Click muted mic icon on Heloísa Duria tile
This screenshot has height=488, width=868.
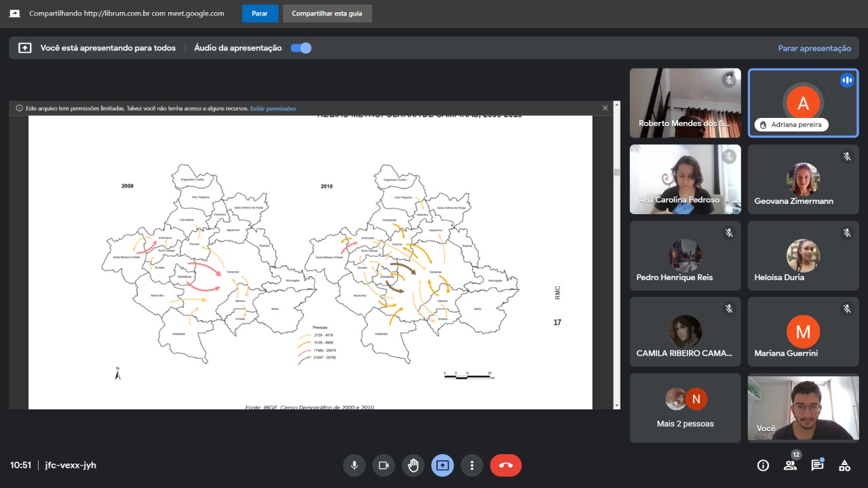point(847,232)
